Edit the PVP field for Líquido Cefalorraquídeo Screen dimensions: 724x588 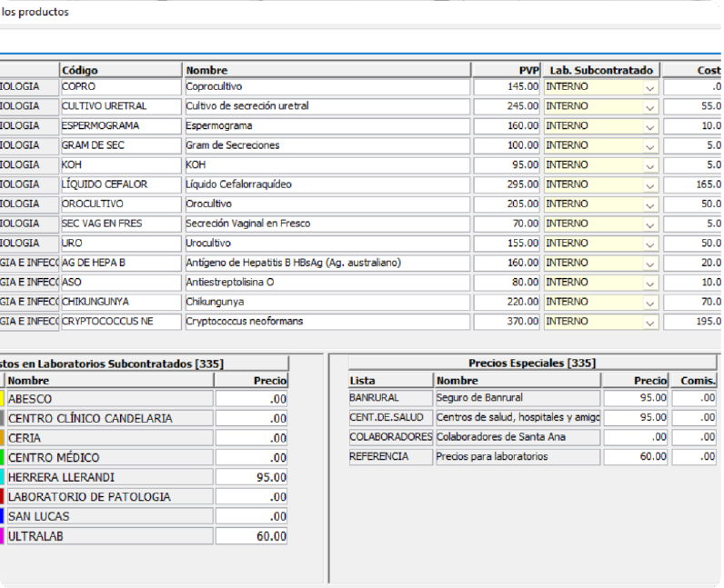tap(507, 184)
